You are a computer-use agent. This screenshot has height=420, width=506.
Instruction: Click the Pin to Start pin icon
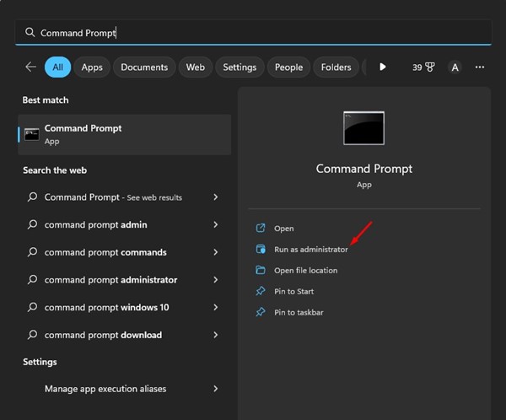[x=261, y=291]
